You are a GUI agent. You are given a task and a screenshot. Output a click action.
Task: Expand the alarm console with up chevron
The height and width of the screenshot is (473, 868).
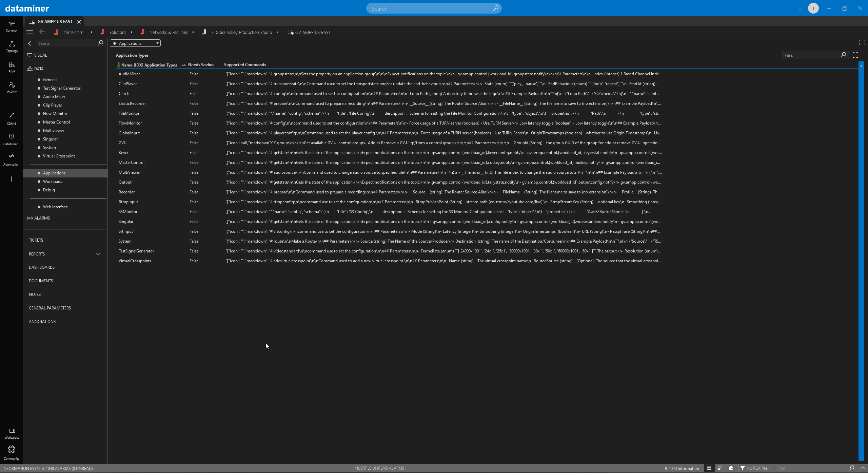863,468
